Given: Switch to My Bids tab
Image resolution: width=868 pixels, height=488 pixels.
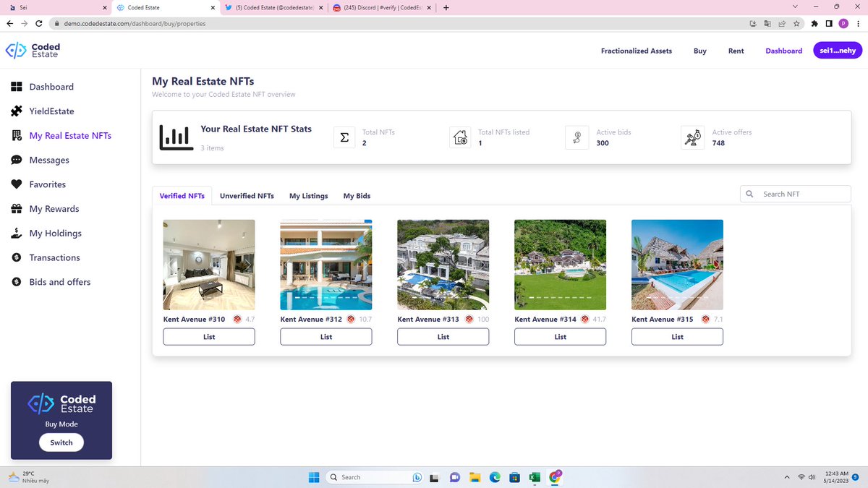Looking at the screenshot, I should [x=357, y=196].
